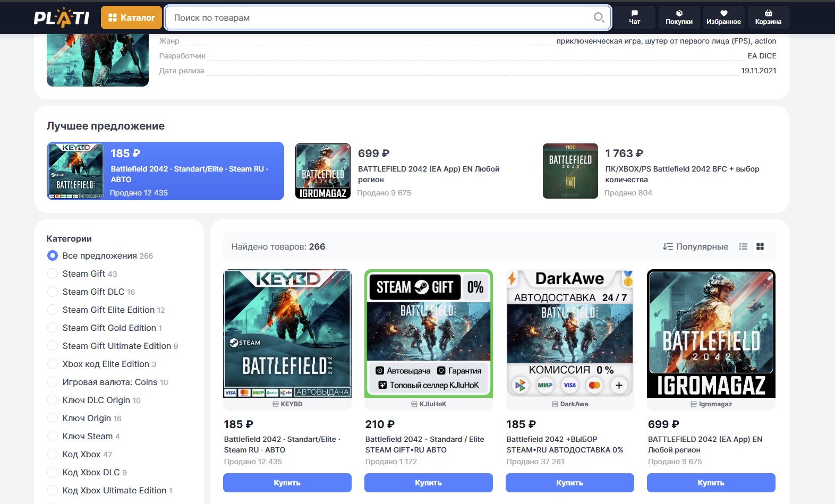Click the Найдено товаров: 266 counter

pos(278,246)
